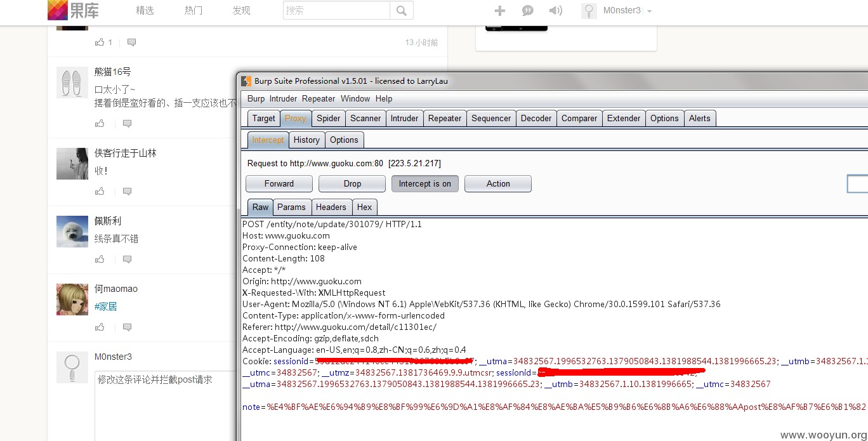Switch to Hex request view
The height and width of the screenshot is (441, 868).
coord(364,207)
